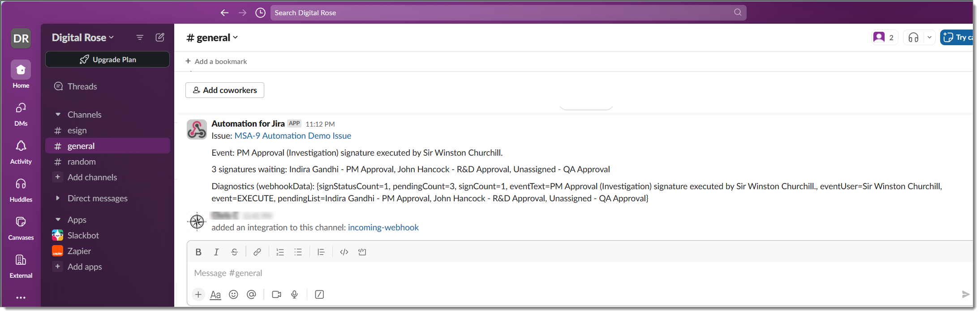This screenshot has height=314, width=980.
Task: Start a huddle with headphones icon
Action: click(x=913, y=38)
